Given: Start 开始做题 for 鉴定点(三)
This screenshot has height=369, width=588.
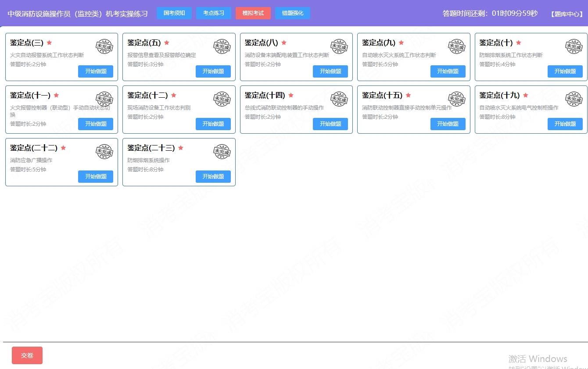Looking at the screenshot, I should click(x=96, y=71).
